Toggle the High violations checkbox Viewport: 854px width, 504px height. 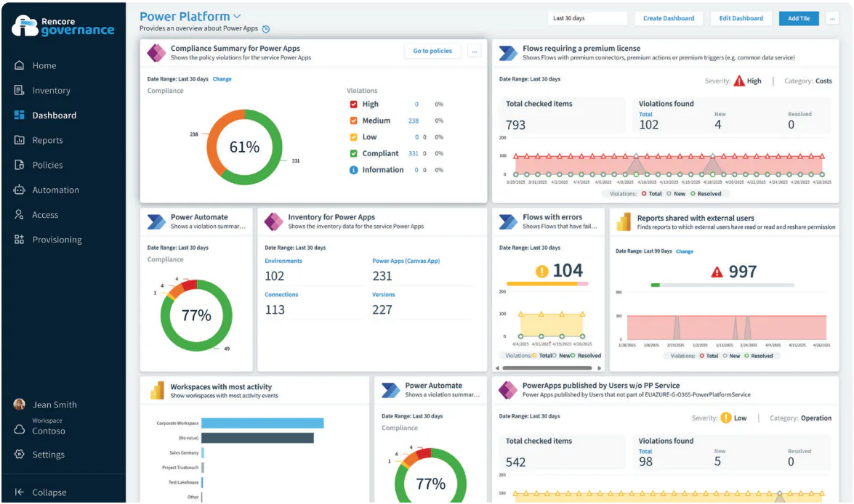pos(353,104)
